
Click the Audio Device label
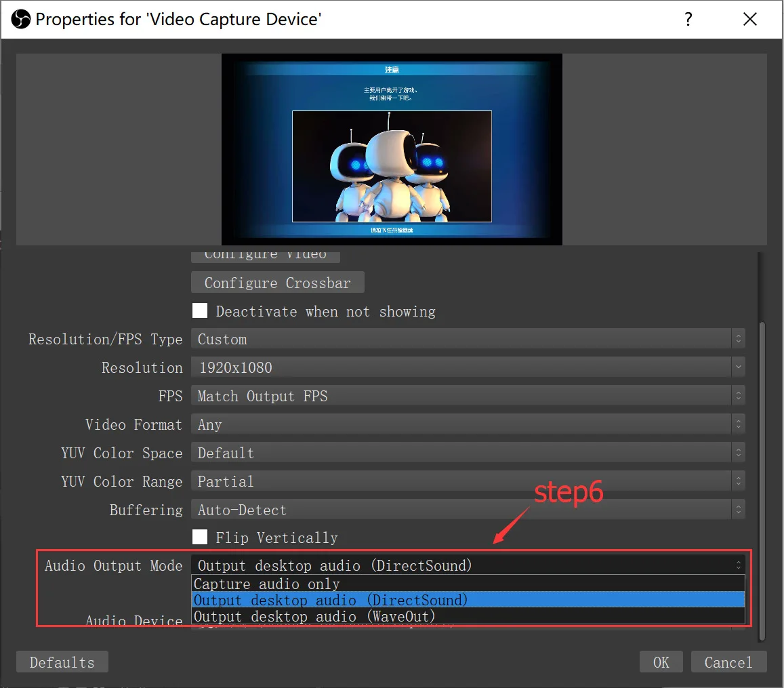pyautogui.click(x=134, y=620)
